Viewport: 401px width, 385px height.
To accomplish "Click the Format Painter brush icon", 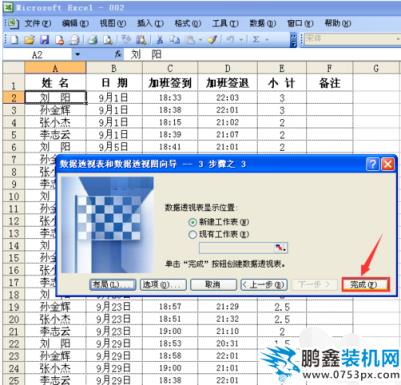I will click(x=212, y=40).
